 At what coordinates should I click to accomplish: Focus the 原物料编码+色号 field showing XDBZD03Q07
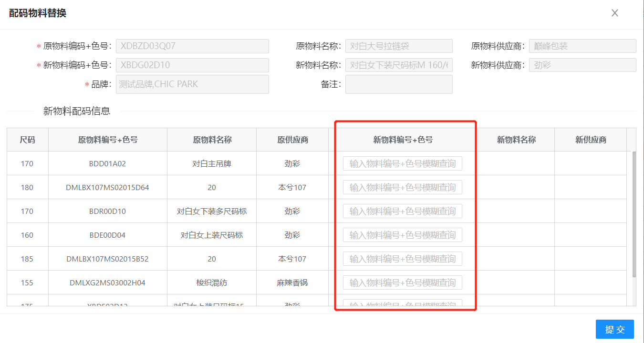click(192, 46)
